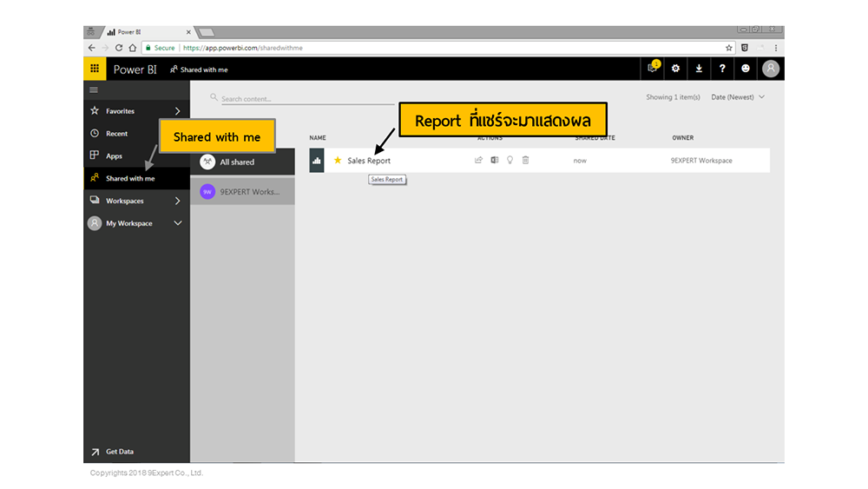Expand the My Workspace chevron
This screenshot has height=489, width=868.
click(x=177, y=223)
